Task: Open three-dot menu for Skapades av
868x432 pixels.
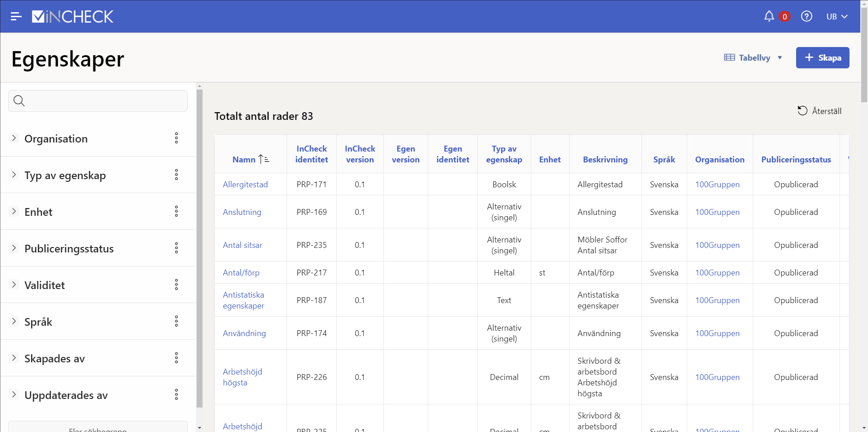Action: (176, 358)
